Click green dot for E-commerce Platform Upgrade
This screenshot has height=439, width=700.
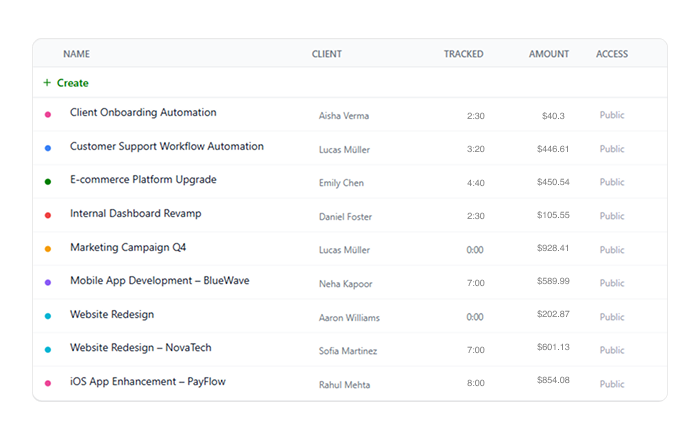[x=48, y=182]
